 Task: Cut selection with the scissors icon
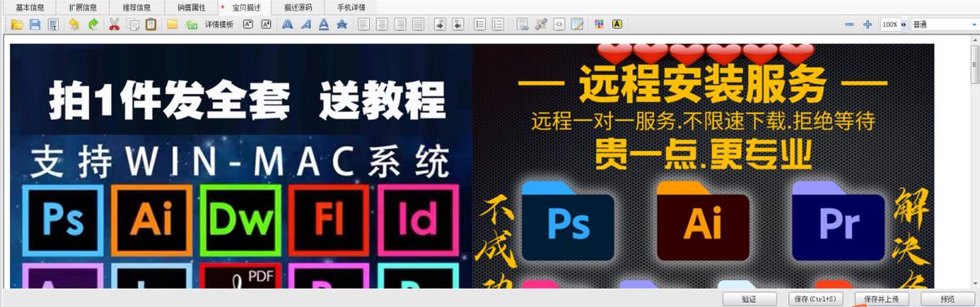coord(114,24)
